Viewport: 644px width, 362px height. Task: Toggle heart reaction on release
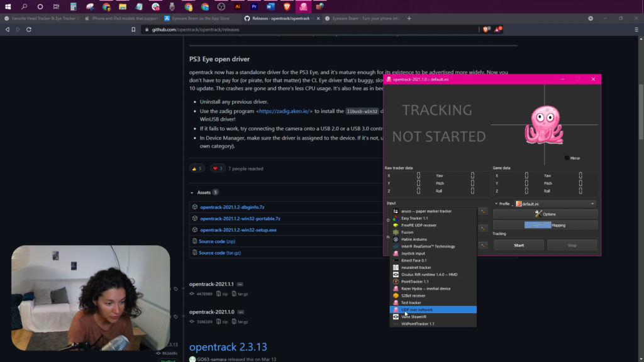[218, 168]
